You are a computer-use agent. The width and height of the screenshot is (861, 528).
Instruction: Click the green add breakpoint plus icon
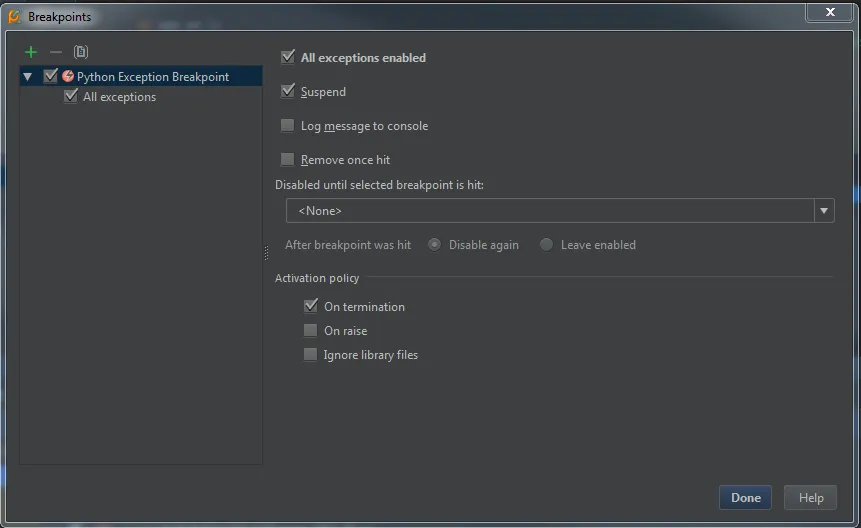[31, 52]
